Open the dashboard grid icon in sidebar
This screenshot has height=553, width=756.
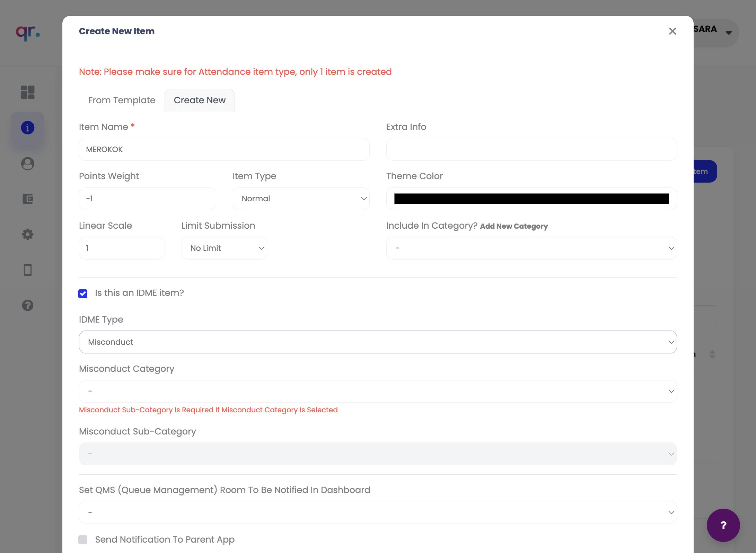(28, 93)
